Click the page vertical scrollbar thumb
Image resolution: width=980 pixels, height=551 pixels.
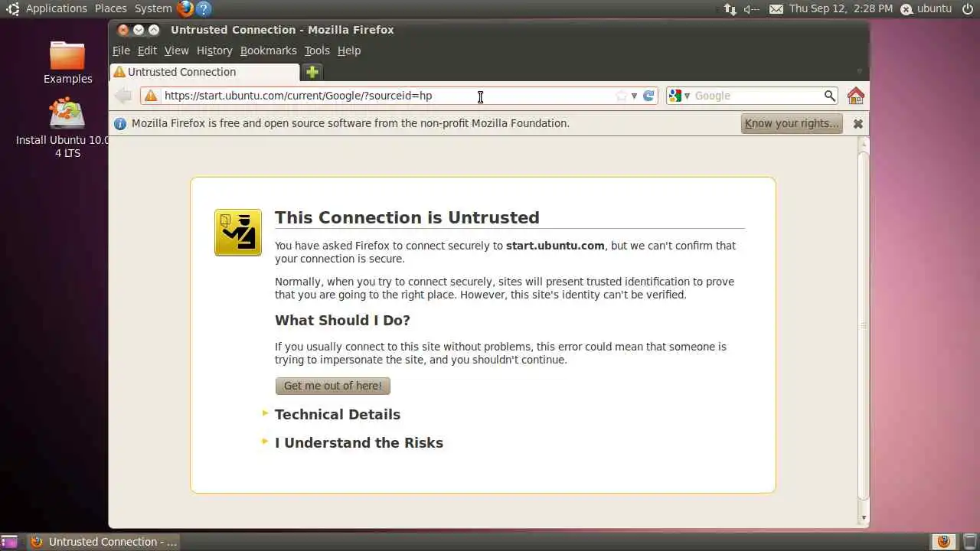tap(864, 325)
